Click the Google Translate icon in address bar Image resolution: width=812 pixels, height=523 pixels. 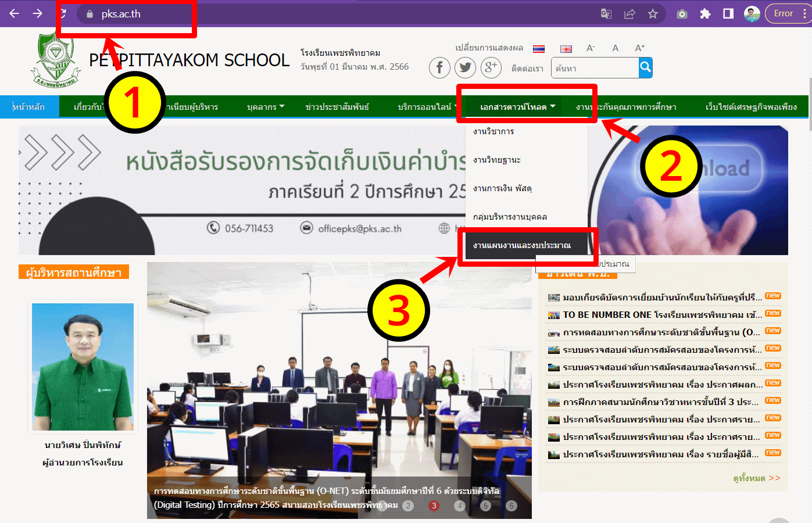pyautogui.click(x=606, y=14)
